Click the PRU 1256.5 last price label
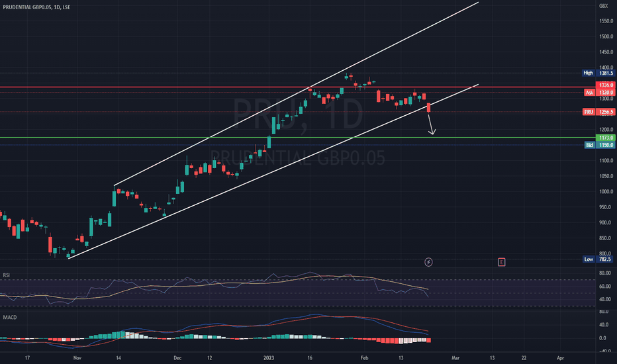Image resolution: width=617 pixels, height=364 pixels. tap(598, 112)
